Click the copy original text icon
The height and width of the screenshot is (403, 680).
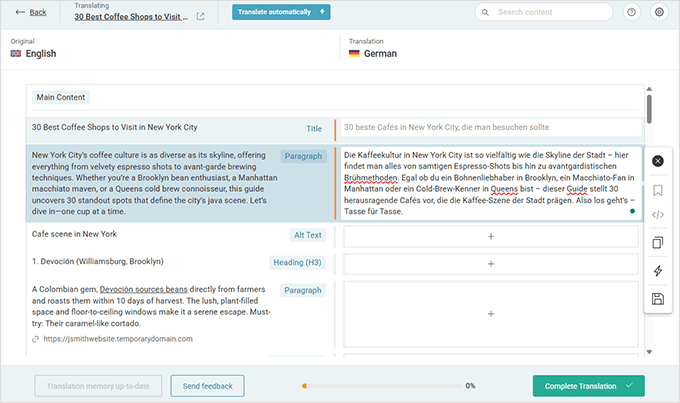click(x=657, y=243)
